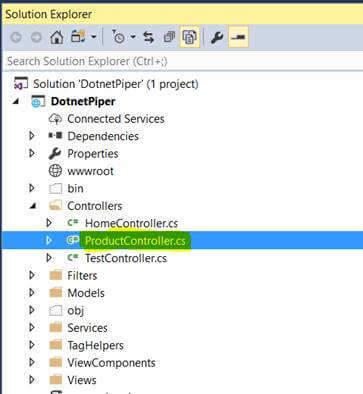The width and height of the screenshot is (363, 394).
Task: Click Sync with Active Document icon
Action: pyautogui.click(x=148, y=37)
